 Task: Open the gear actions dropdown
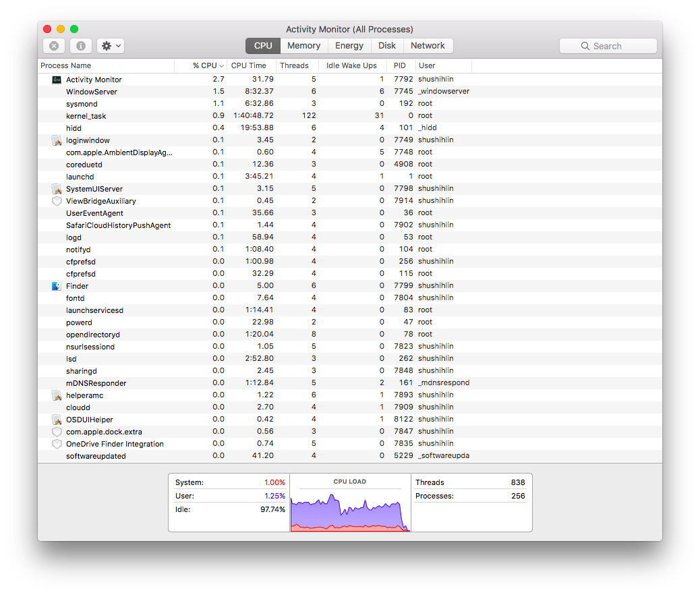click(x=111, y=46)
